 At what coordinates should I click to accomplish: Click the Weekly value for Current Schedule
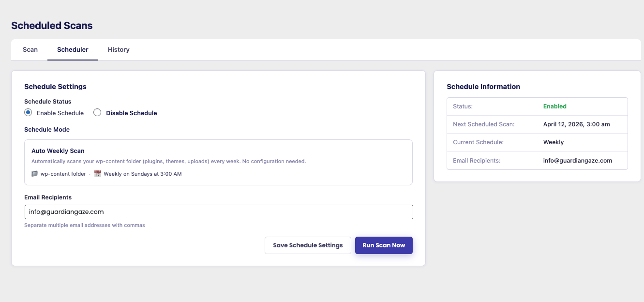point(554,142)
